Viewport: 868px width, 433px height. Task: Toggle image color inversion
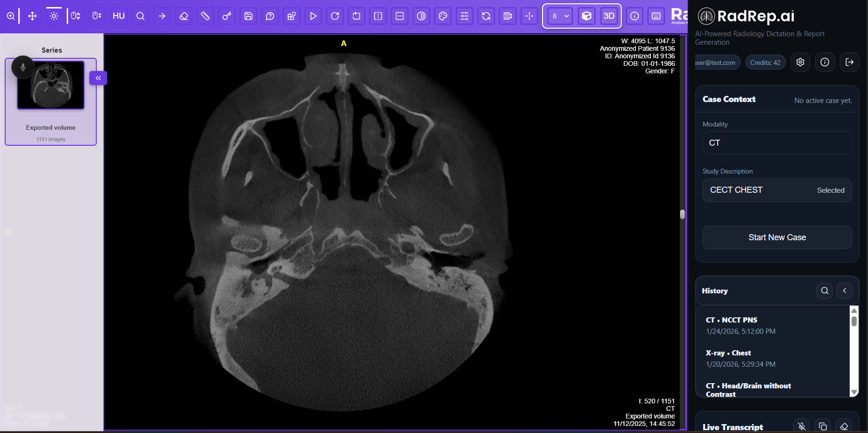(421, 16)
